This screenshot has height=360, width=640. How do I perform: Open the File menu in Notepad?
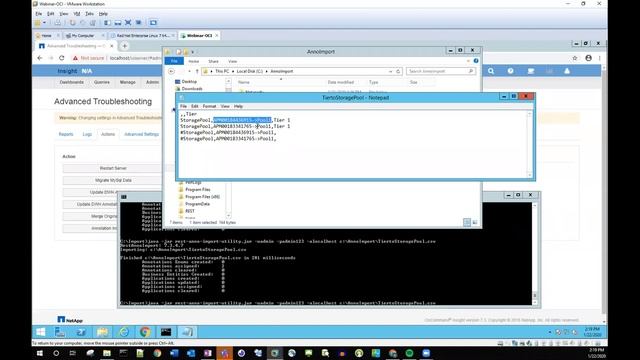tap(183, 106)
